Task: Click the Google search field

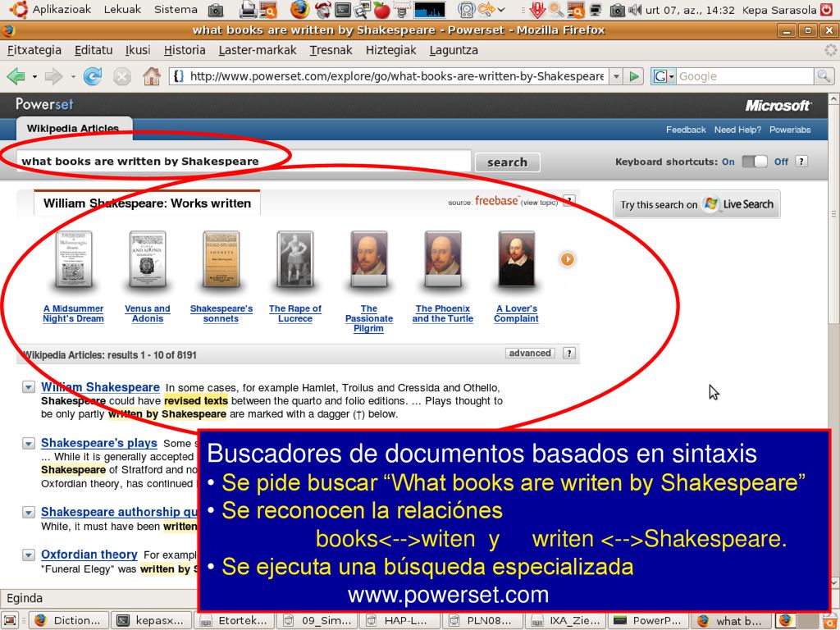Action: 745,76
